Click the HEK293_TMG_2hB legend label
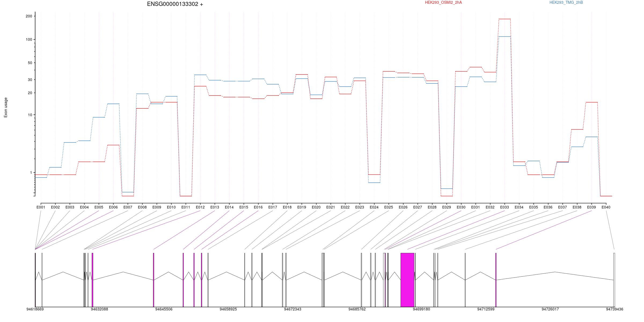Screen dimensions: 644x322 pyautogui.click(x=566, y=2)
